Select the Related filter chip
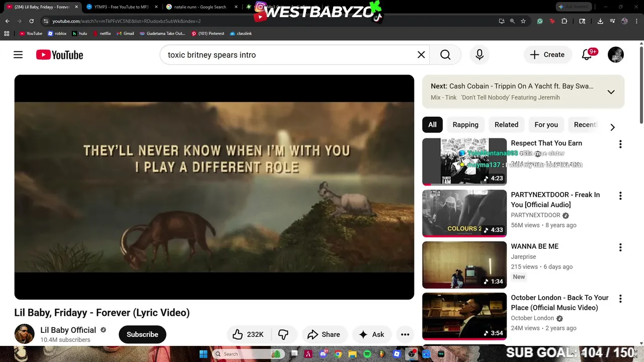 [506, 125]
